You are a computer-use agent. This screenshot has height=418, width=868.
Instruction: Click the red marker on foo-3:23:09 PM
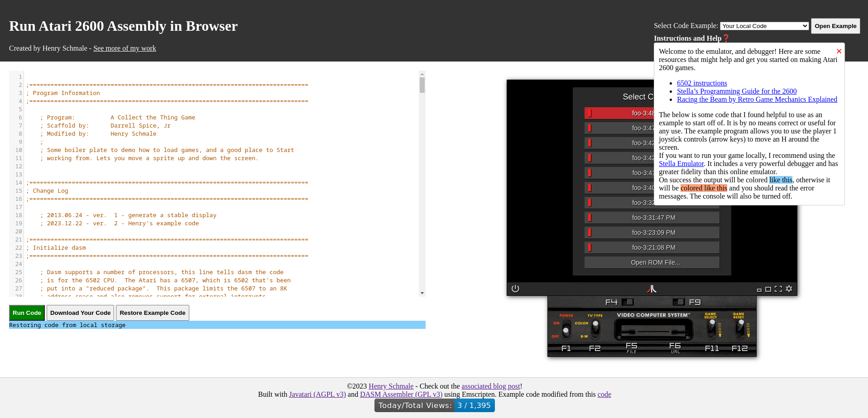pos(590,233)
